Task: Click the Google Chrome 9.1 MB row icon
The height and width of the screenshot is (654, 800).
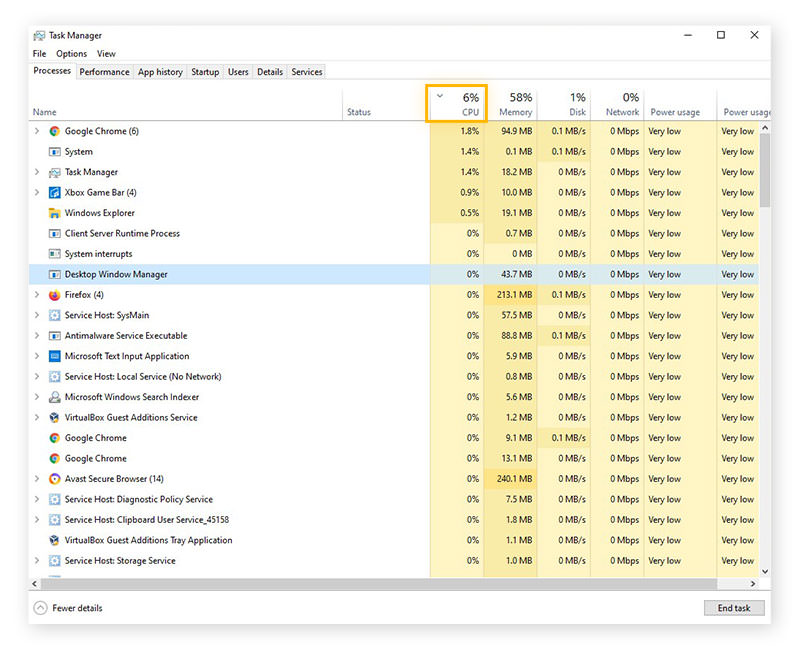Action: click(55, 438)
